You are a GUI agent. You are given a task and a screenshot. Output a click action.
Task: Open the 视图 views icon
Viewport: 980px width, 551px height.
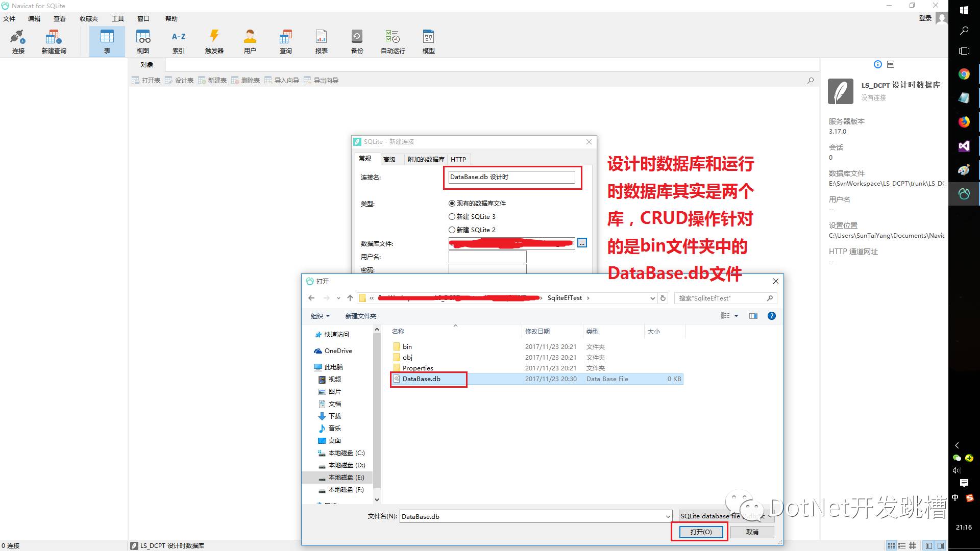[143, 41]
